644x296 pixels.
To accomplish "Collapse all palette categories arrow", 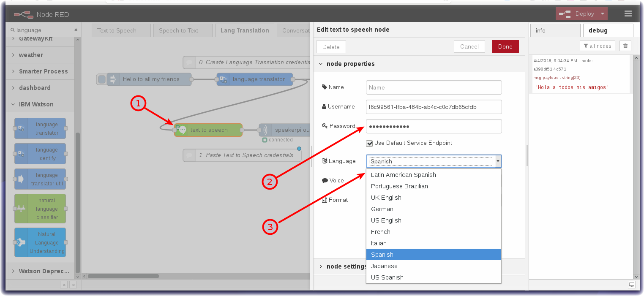I will click(64, 285).
